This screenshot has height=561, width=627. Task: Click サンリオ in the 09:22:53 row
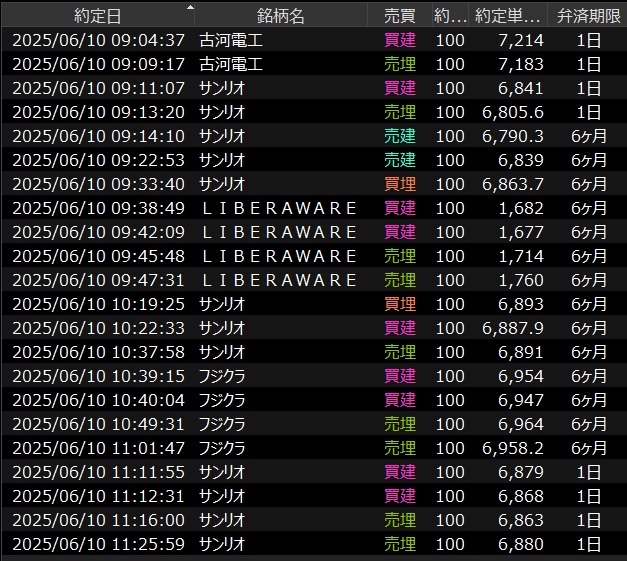pyautogui.click(x=222, y=160)
